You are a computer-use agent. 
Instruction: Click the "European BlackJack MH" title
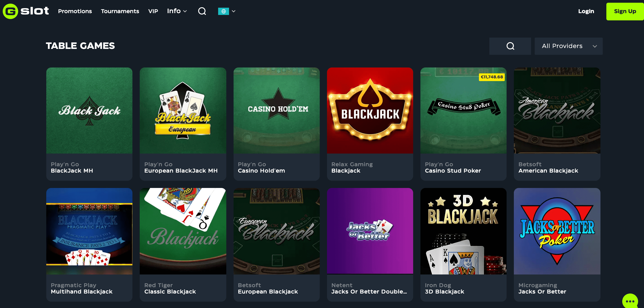tap(181, 171)
